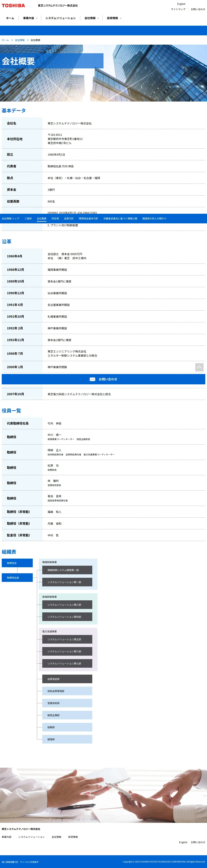Click the 1986年4月1日 establishment date value

tap(56, 155)
